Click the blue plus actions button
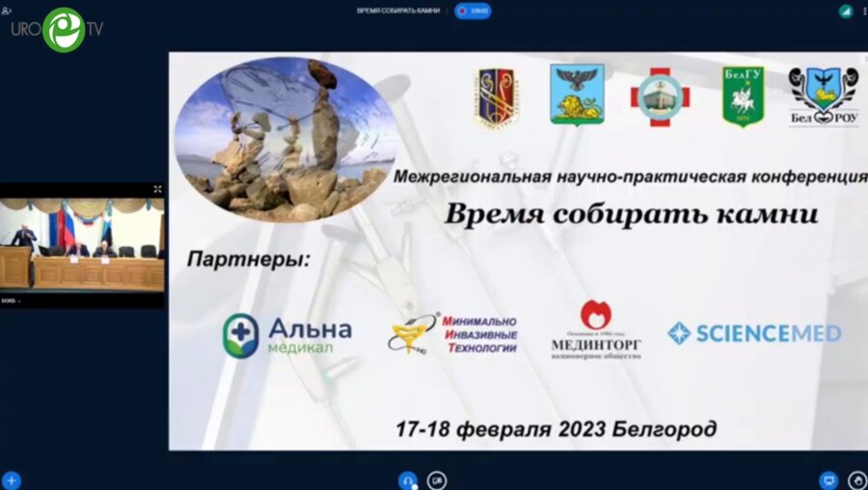868x490 pixels. click(x=12, y=479)
